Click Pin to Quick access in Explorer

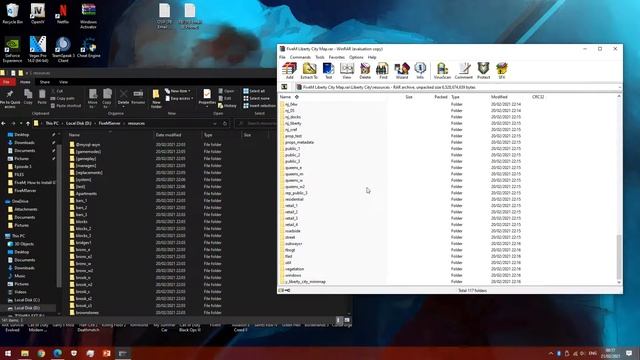(x=10, y=99)
